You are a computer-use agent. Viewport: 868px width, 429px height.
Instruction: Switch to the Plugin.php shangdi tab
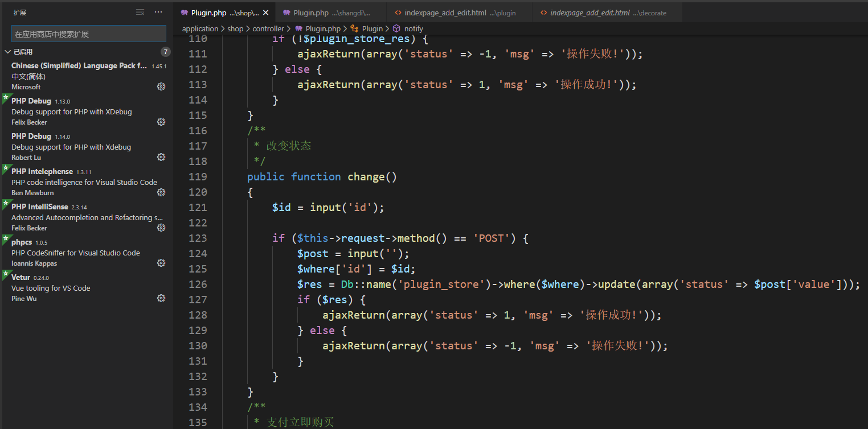(331, 13)
